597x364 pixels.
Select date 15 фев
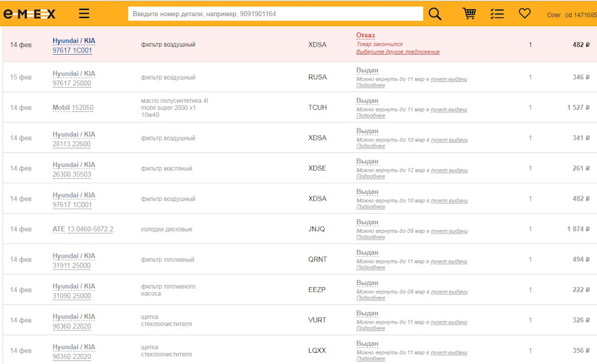(x=21, y=77)
